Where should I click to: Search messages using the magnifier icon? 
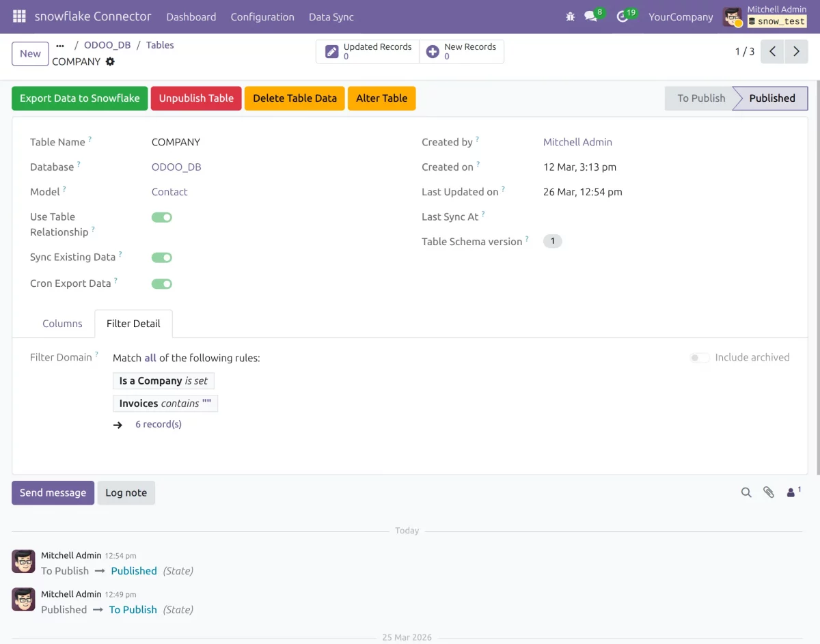[x=746, y=492]
